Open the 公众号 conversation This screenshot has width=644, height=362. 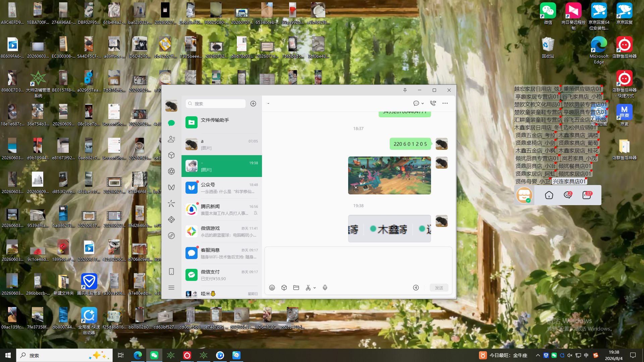click(x=222, y=188)
